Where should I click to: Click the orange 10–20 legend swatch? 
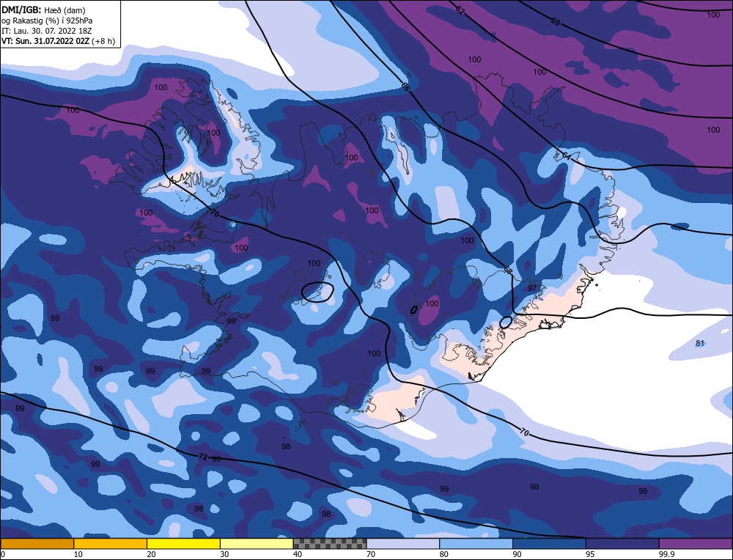click(111, 543)
